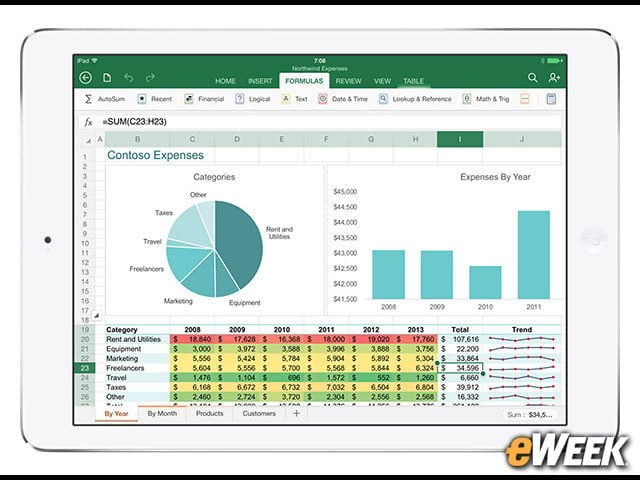The height and width of the screenshot is (480, 640).
Task: Redo the last action
Action: 150,77
